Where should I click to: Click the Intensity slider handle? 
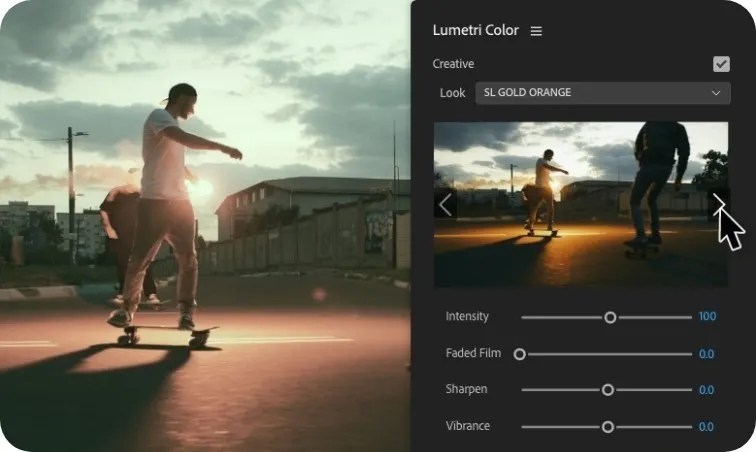[610, 317]
